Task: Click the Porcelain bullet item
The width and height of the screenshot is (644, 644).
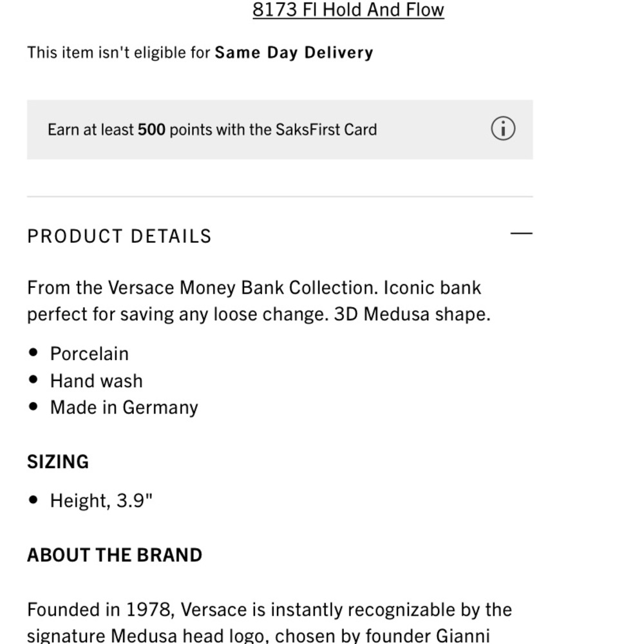Action: click(x=90, y=354)
